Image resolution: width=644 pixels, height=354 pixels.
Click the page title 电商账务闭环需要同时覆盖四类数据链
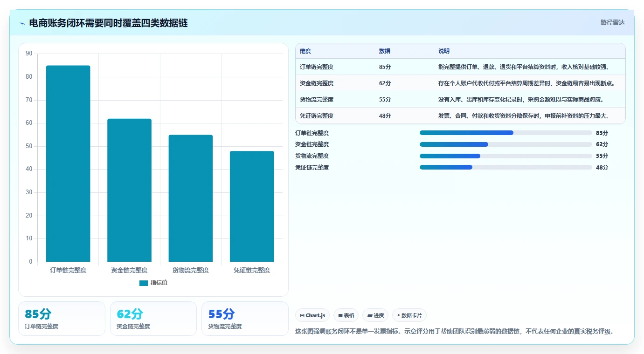coord(108,23)
